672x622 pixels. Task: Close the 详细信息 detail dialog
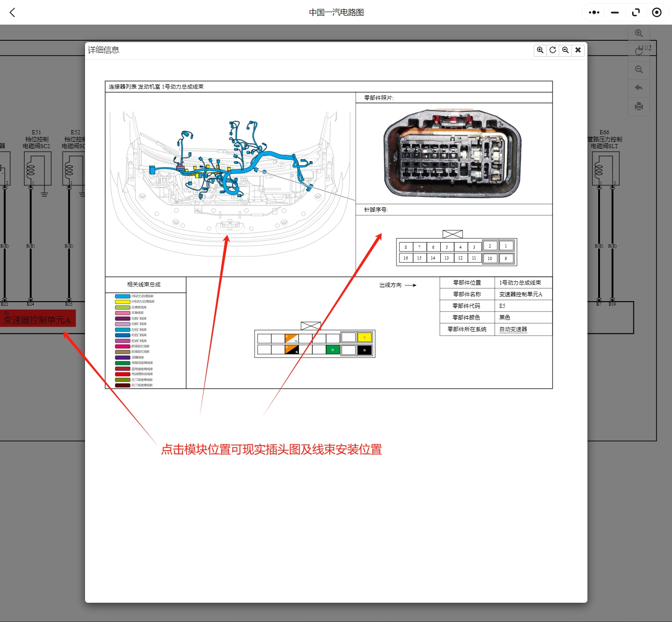click(x=578, y=50)
